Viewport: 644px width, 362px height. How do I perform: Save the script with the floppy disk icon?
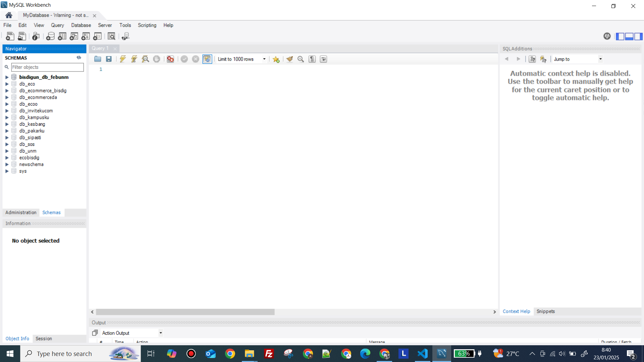[109, 59]
